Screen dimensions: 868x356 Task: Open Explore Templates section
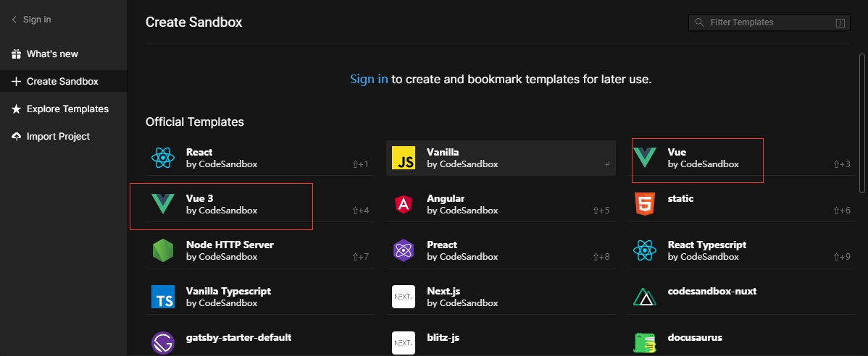tap(64, 109)
